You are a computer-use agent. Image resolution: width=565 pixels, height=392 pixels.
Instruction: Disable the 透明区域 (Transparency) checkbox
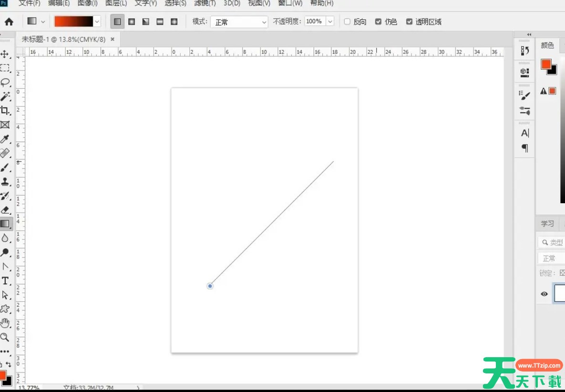click(409, 21)
